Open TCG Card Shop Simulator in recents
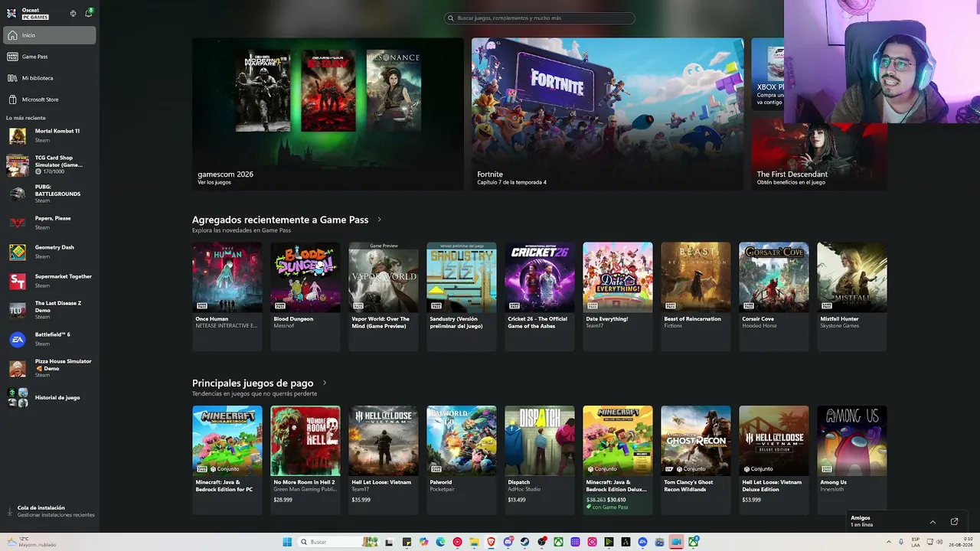The image size is (980, 551). pyautogui.click(x=50, y=165)
